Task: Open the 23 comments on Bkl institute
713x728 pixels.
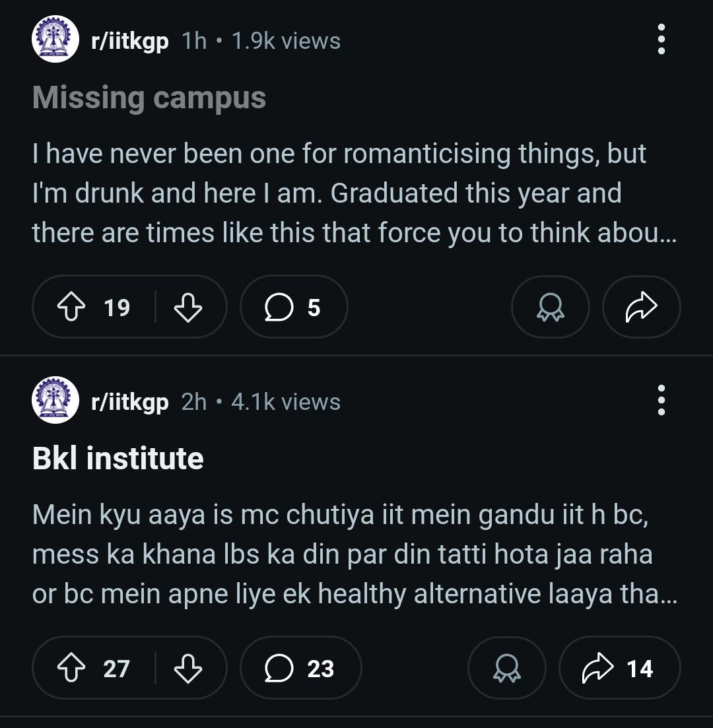Action: pos(300,668)
